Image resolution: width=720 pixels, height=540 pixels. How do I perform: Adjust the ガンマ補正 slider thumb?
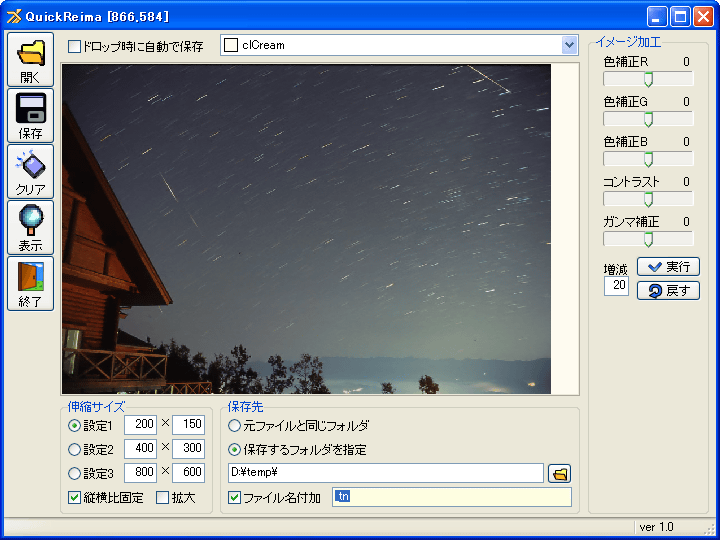(648, 239)
